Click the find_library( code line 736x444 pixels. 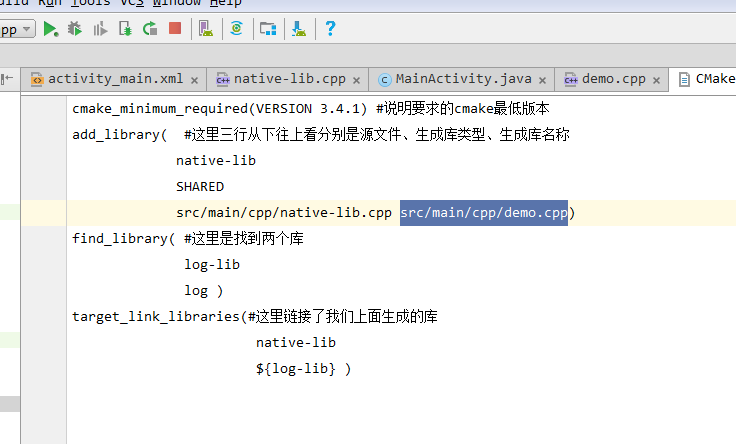click(x=188, y=238)
